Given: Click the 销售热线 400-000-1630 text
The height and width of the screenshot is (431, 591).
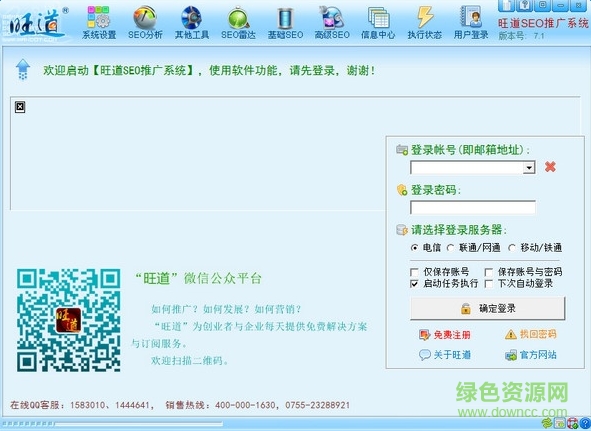Looking at the screenshot, I should coord(220,405).
